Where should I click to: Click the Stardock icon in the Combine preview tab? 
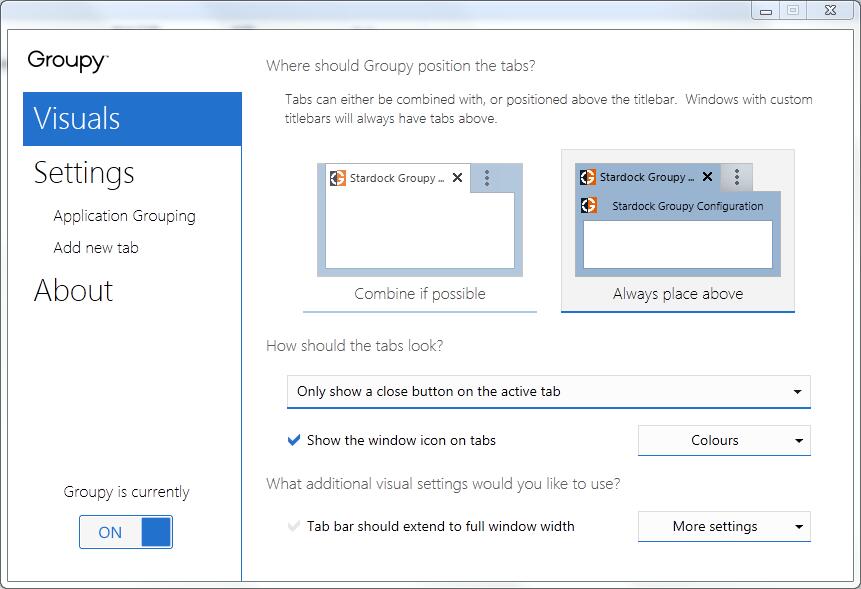tap(338, 178)
